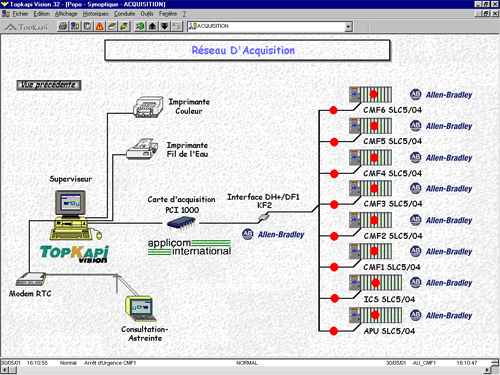Click the CMF1 SLC5/04 PLC rack
Image resolution: width=500 pixels, height=375 pixels.
click(x=370, y=251)
